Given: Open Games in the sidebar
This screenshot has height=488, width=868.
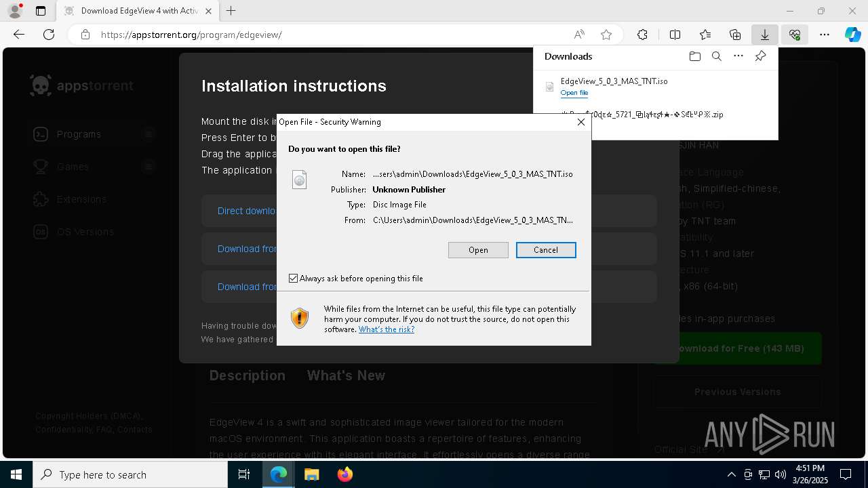Looking at the screenshot, I should click(73, 167).
